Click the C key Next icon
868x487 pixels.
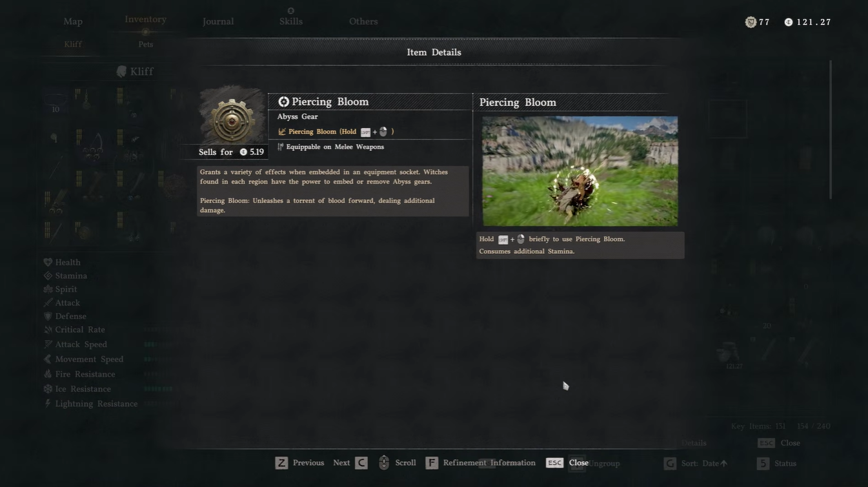(x=361, y=463)
